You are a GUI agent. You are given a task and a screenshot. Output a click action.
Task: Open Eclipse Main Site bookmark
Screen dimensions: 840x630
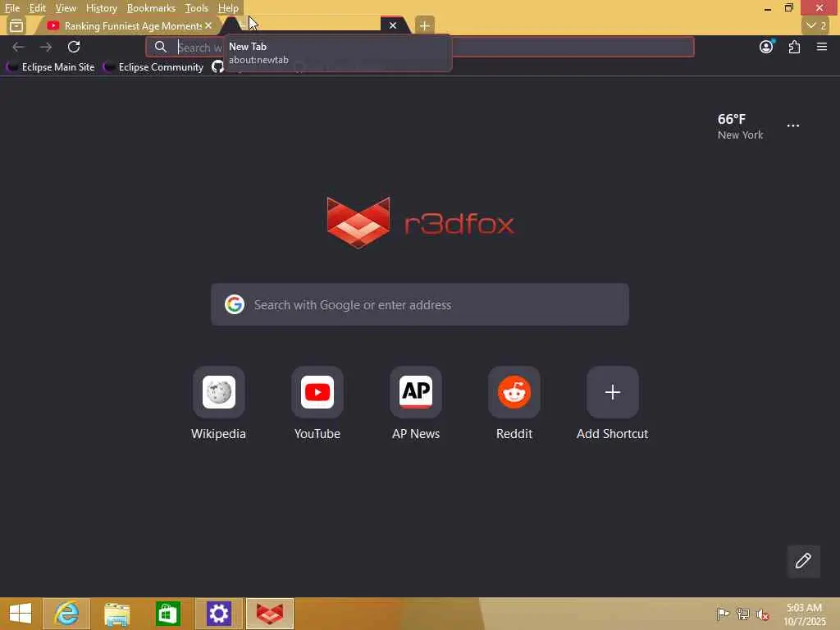50,67
